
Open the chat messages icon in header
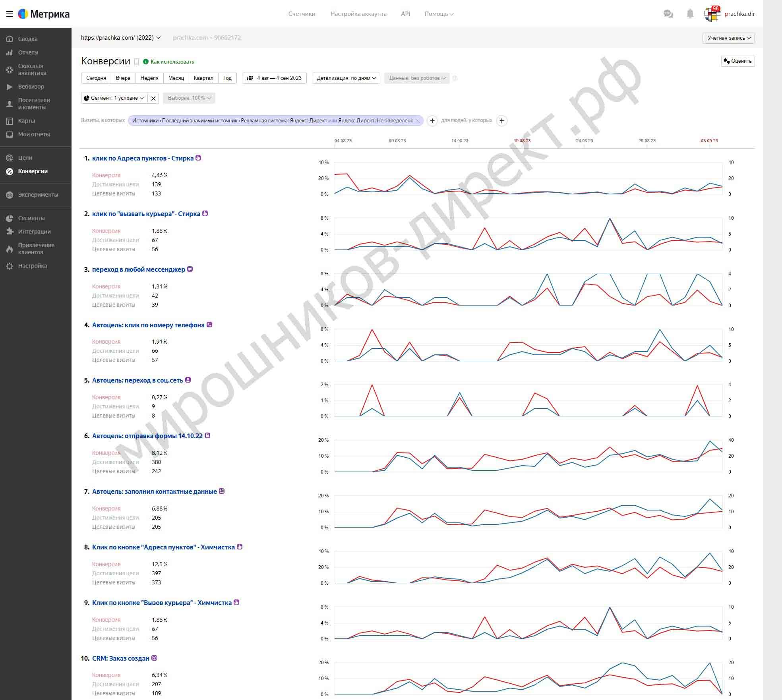coord(668,14)
